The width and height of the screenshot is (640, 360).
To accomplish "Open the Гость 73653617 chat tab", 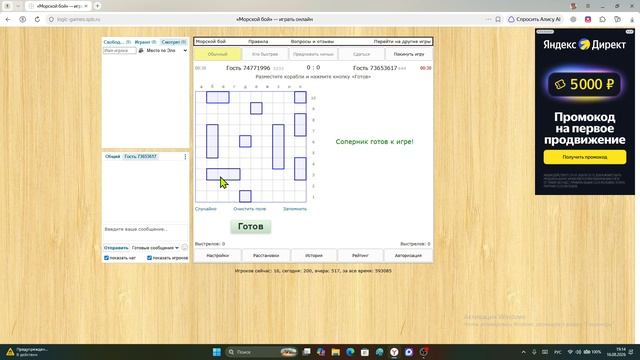I will coord(140,157).
